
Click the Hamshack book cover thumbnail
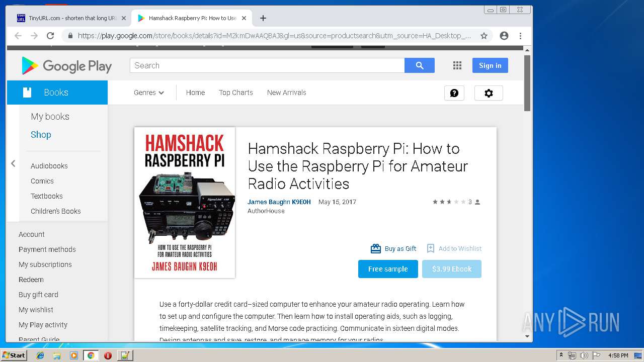(185, 203)
